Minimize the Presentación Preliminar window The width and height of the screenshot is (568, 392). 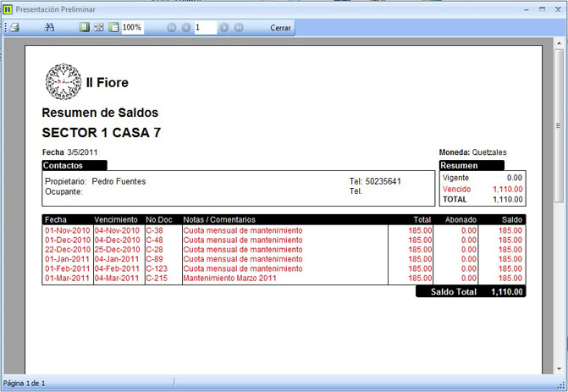pos(523,8)
